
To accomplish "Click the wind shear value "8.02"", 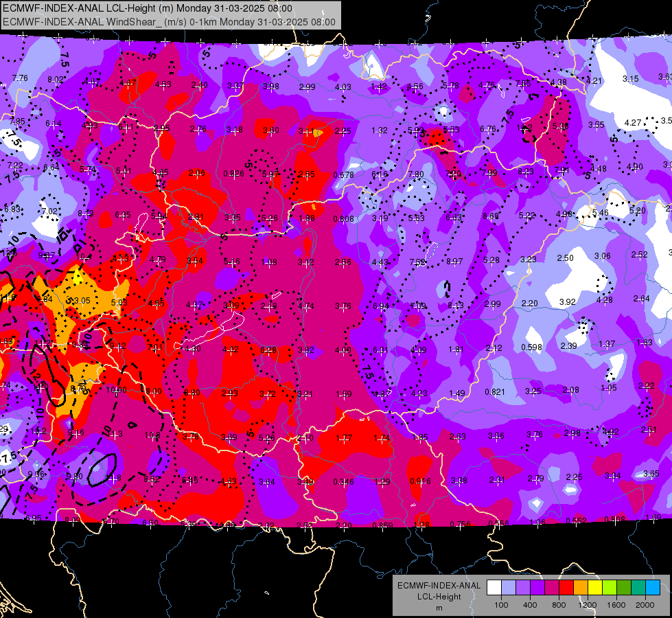I will 56,80.
